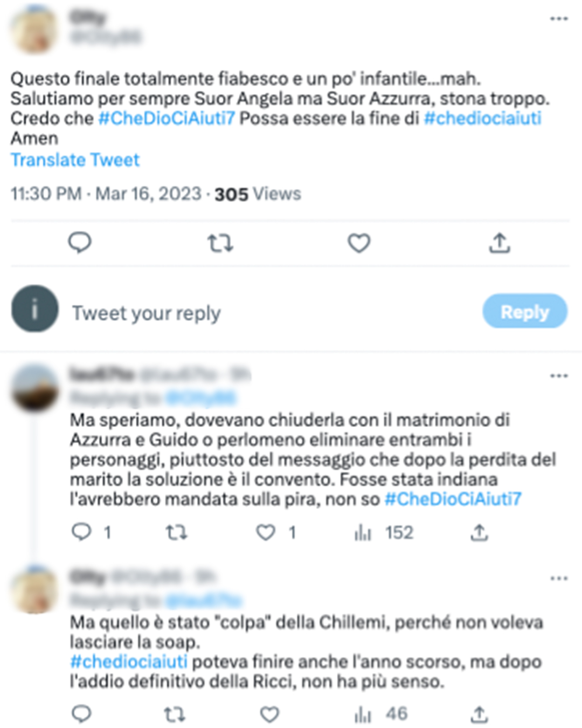582x728 pixels.
Task: View analytics showing 152 views
Action: 384,533
